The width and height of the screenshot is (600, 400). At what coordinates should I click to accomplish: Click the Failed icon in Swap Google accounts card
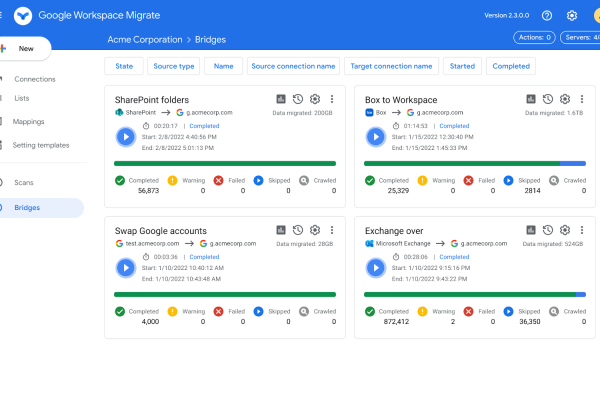click(218, 312)
